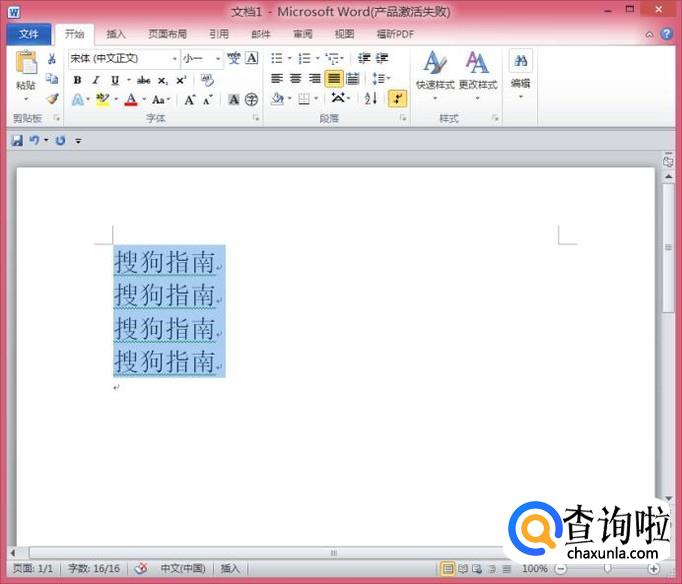Toggle Underline formatting
Screen dimensions: 682x584
click(115, 80)
